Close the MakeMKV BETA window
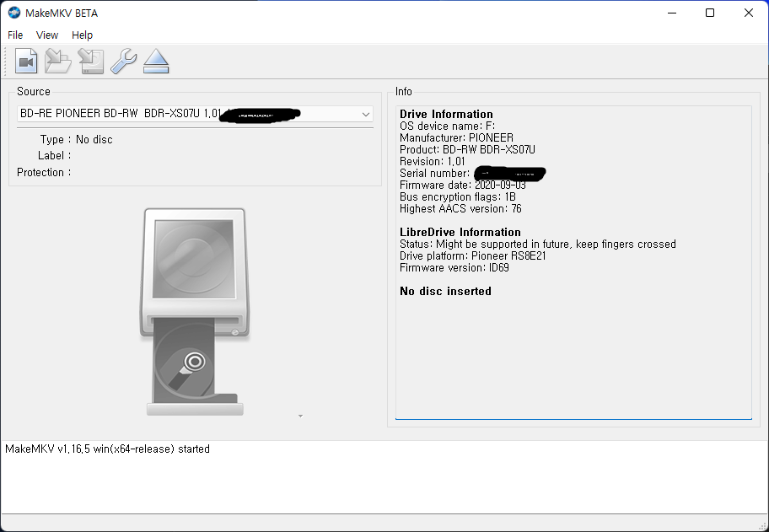This screenshot has width=769, height=532. [x=749, y=13]
